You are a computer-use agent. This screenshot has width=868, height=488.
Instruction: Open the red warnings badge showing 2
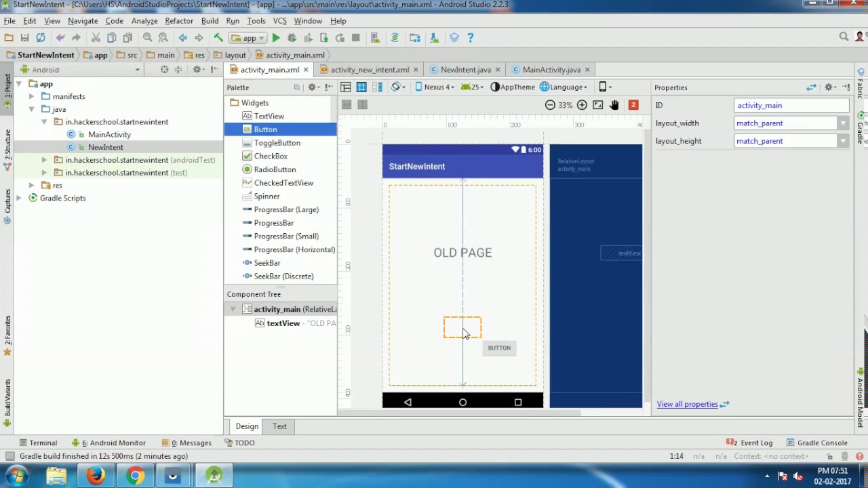point(633,105)
